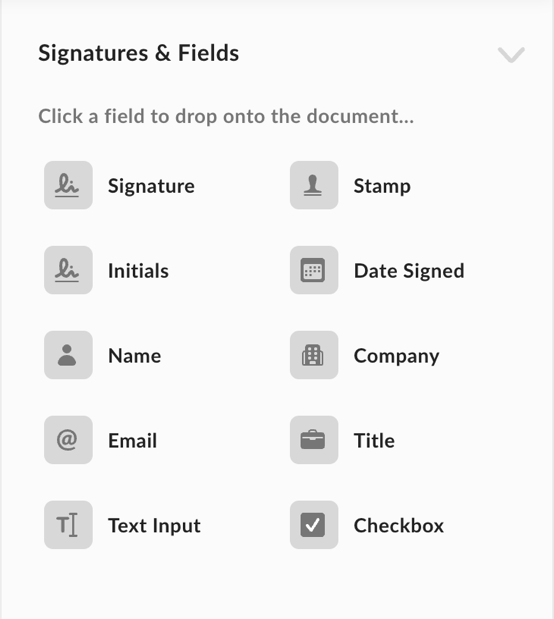Select the Stamp field icon
Viewport: 554px width, 619px height.
coord(314,185)
